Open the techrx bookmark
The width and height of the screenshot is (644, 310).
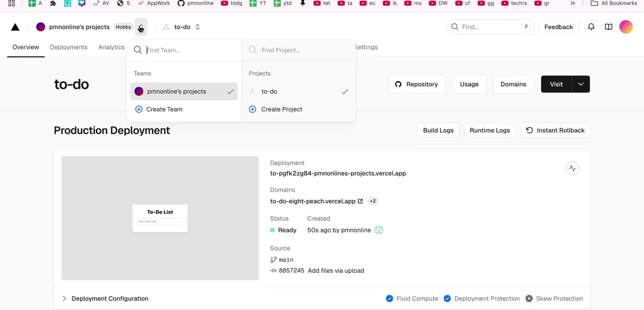point(514,3)
